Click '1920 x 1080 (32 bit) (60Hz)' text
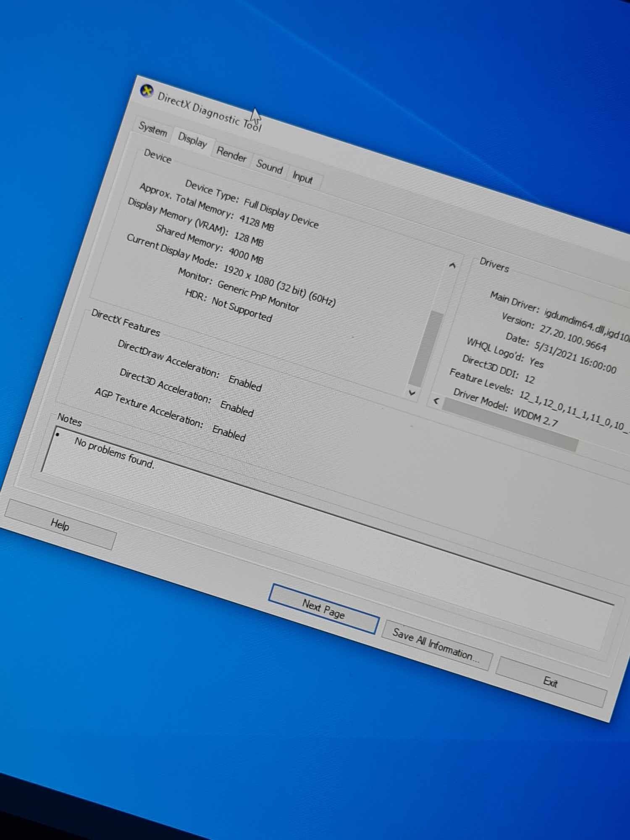Image resolution: width=630 pixels, height=840 pixels. pos(279,285)
